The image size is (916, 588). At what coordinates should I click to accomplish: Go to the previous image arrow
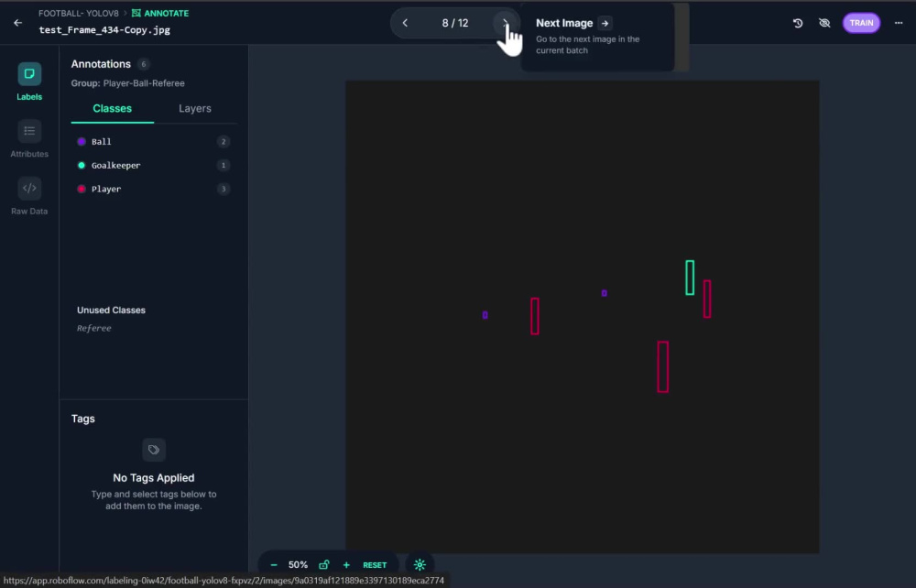pos(405,23)
